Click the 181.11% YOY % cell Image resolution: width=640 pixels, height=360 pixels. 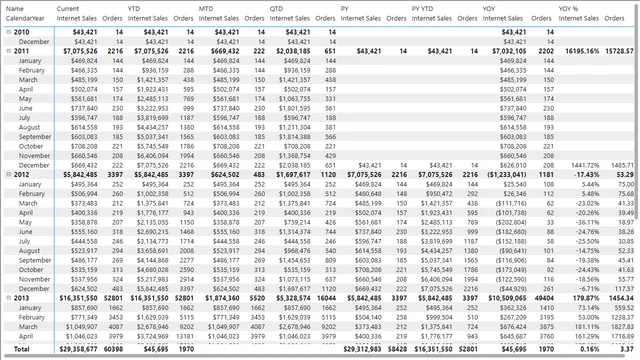(588, 327)
